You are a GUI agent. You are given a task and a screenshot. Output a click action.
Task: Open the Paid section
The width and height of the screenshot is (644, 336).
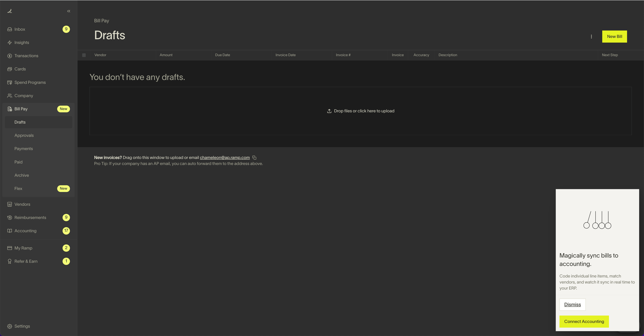[x=39, y=162]
